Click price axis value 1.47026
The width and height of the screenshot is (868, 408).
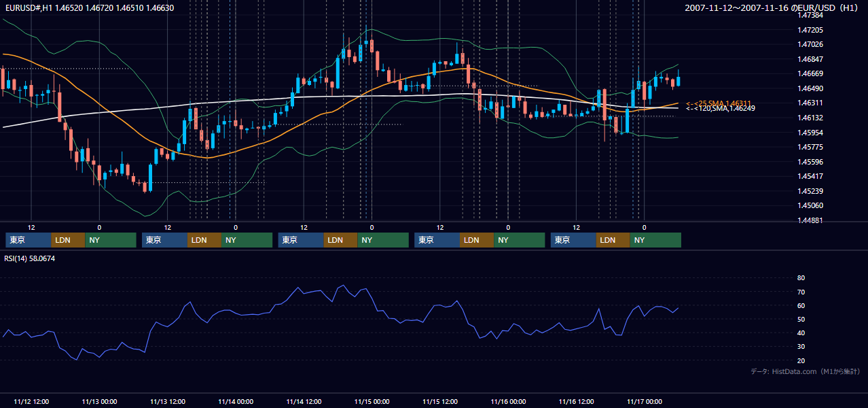810,45
